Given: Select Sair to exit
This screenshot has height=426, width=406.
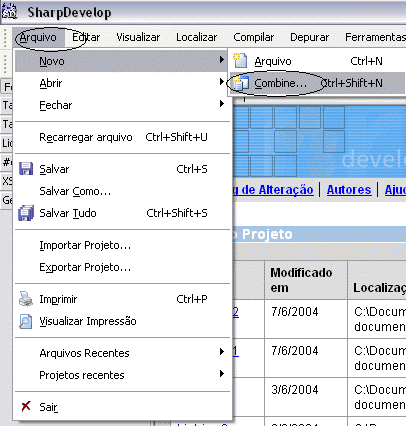Looking at the screenshot, I should click(121, 407).
